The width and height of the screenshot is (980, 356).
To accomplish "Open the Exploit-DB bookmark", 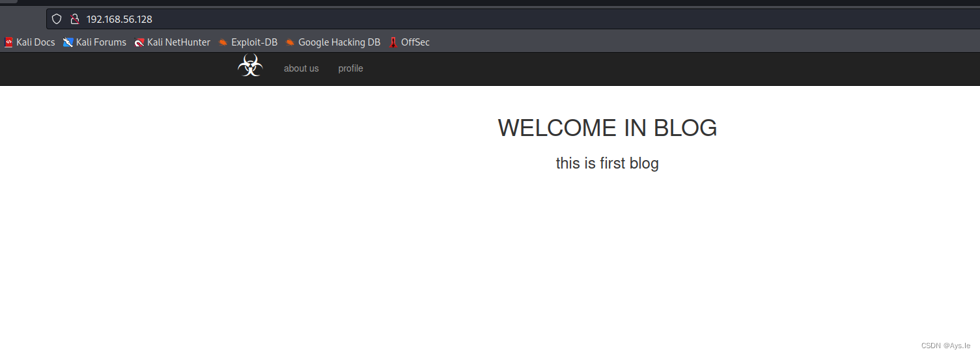I will point(247,42).
